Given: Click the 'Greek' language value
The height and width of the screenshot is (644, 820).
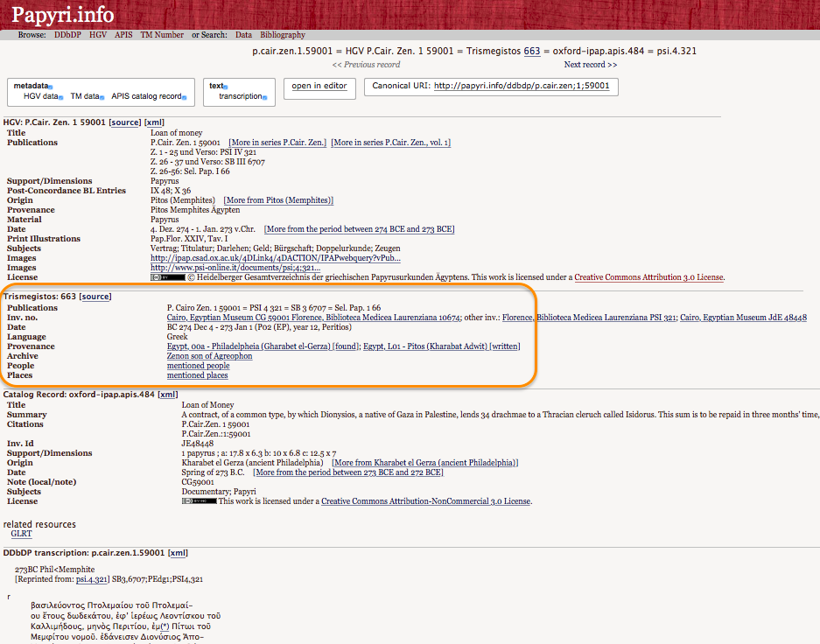Looking at the screenshot, I should tap(177, 337).
